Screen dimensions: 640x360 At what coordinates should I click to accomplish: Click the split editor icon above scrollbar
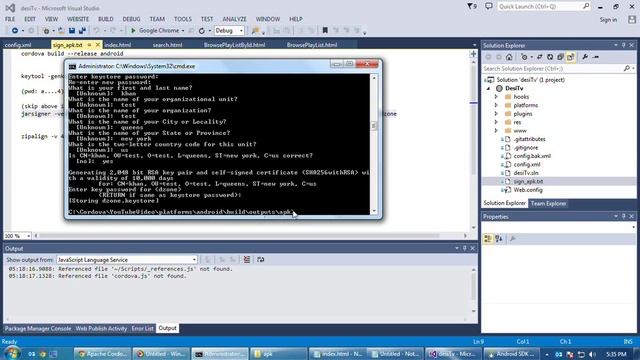click(473, 53)
